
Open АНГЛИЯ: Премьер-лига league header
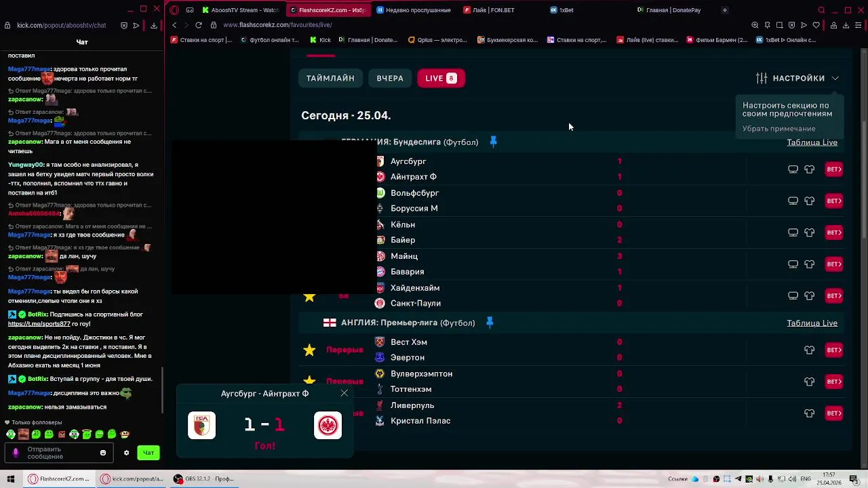408,323
